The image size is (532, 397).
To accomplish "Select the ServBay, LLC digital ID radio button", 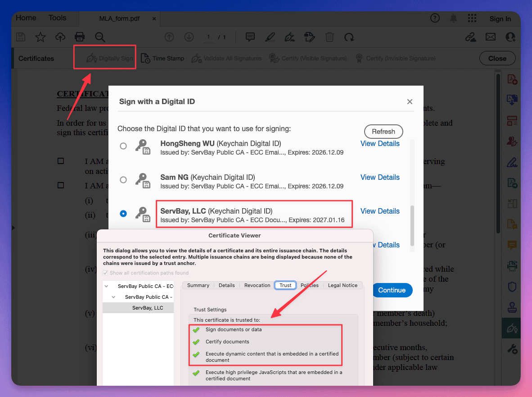I will (x=123, y=214).
